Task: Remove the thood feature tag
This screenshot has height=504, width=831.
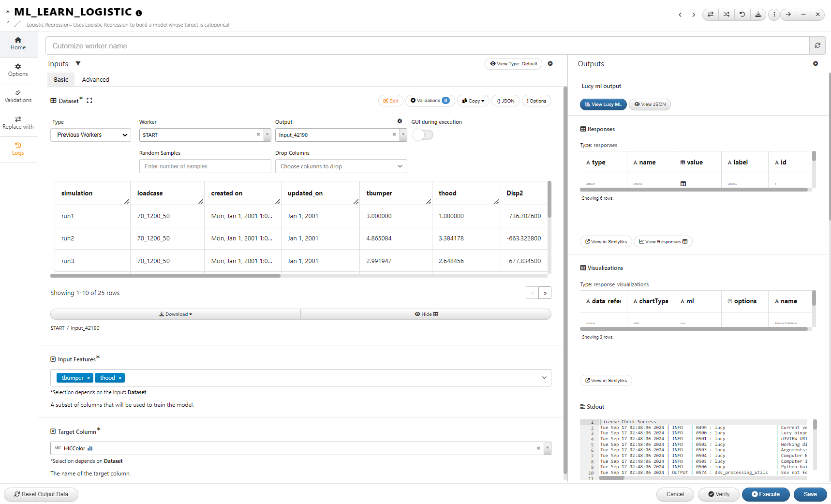Action: coord(120,378)
